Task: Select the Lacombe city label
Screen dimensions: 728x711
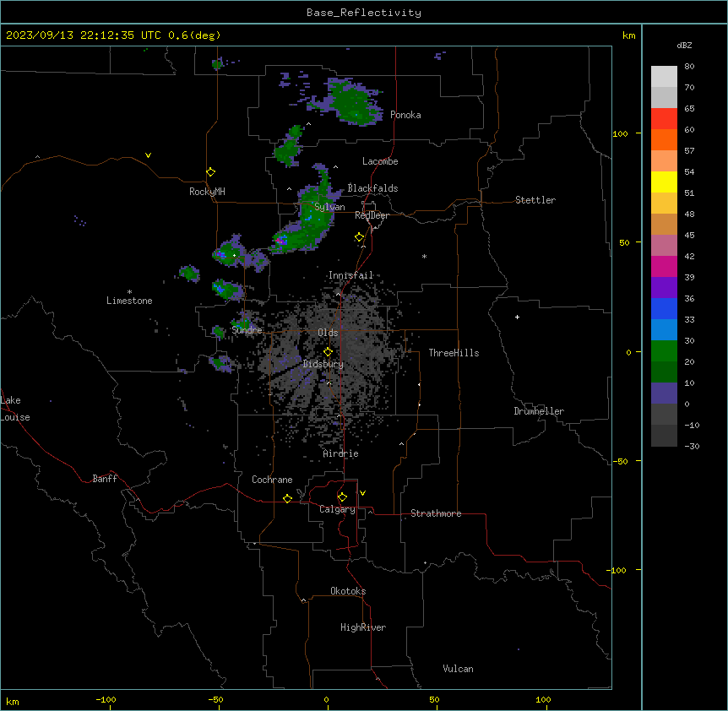Action: click(380, 161)
